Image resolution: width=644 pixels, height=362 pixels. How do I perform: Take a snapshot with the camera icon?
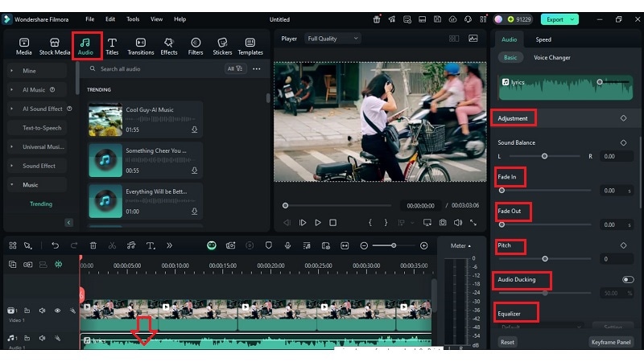pos(443,223)
